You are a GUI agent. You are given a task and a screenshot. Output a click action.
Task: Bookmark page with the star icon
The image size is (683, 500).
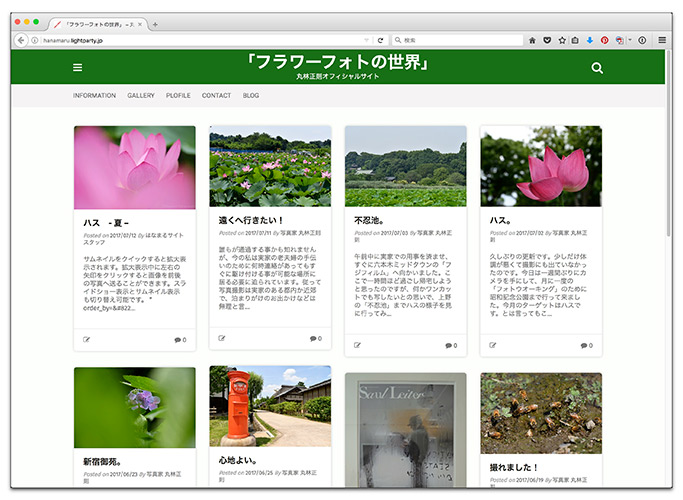562,41
